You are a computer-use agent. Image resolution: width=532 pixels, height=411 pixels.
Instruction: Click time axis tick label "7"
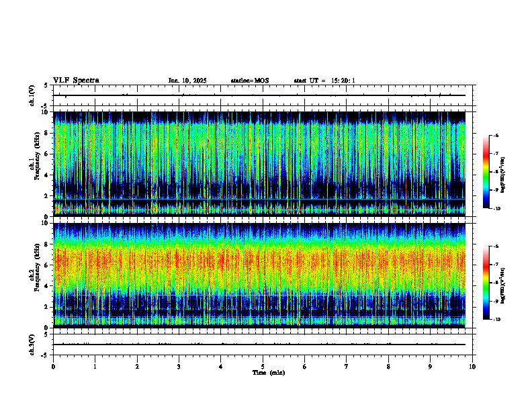pyautogui.click(x=347, y=367)
